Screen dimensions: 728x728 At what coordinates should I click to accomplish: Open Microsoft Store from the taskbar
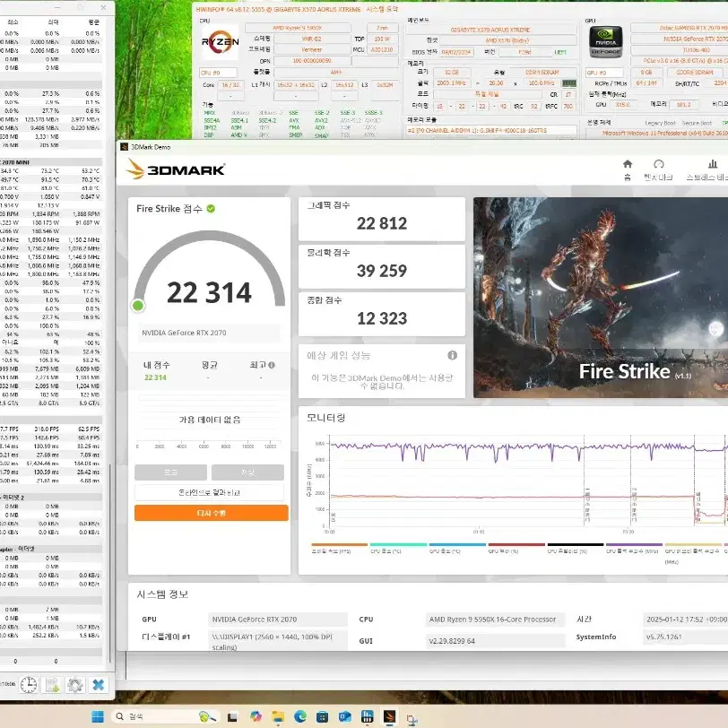pyautogui.click(x=322, y=717)
